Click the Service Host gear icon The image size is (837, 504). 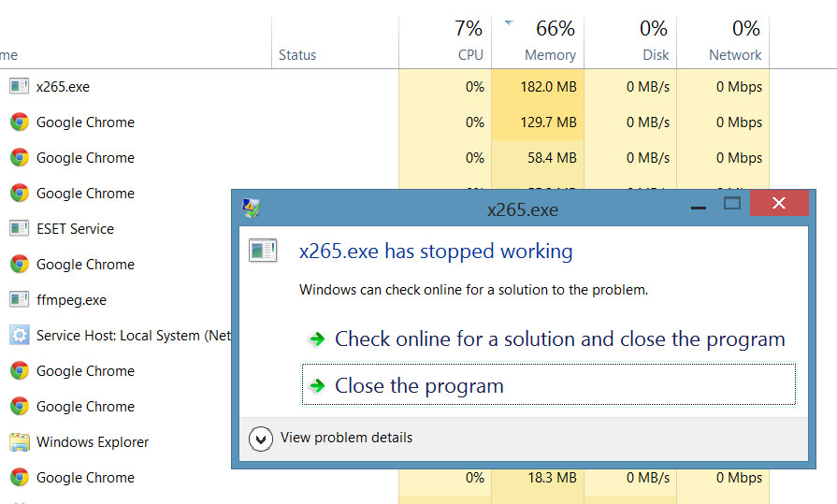pos(19,336)
